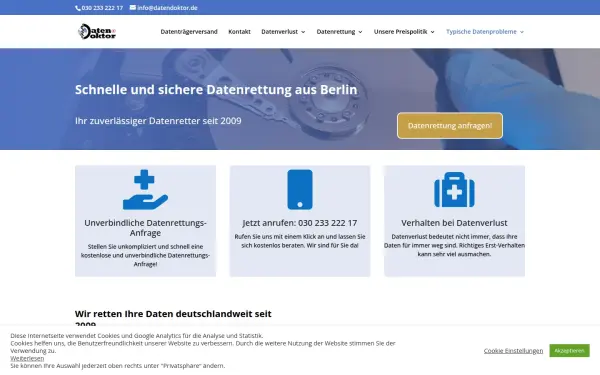This screenshot has height=375, width=600.
Task: Open Kontakt menu item
Action: 240,32
